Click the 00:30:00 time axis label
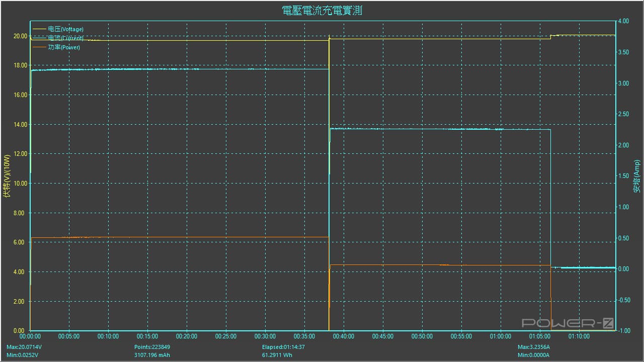Screen dimensions: 644x362 265,336
